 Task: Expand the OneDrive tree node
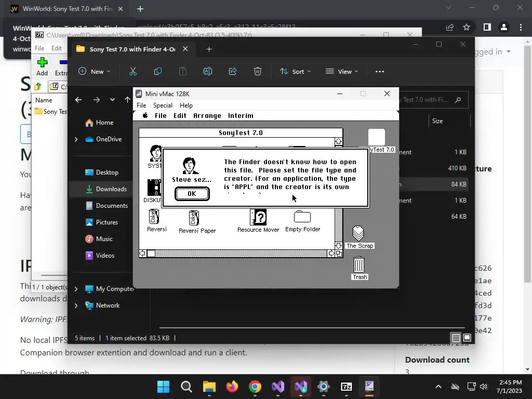(x=76, y=139)
